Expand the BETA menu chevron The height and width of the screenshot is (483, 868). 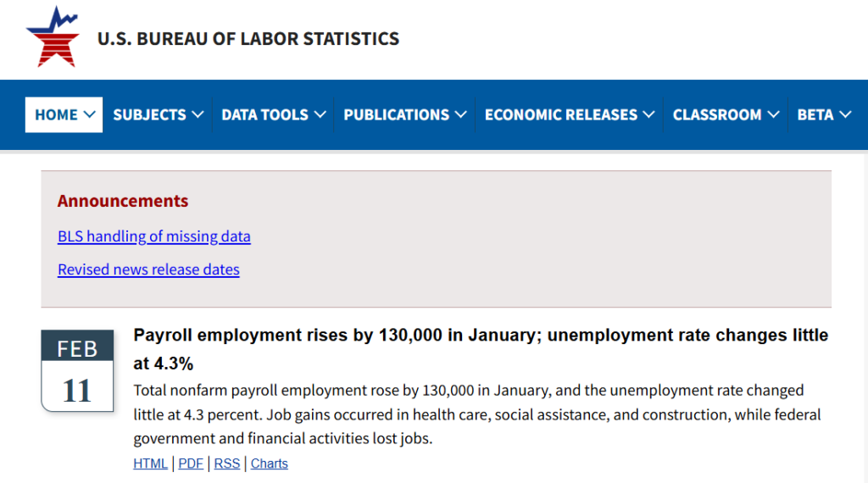click(845, 114)
